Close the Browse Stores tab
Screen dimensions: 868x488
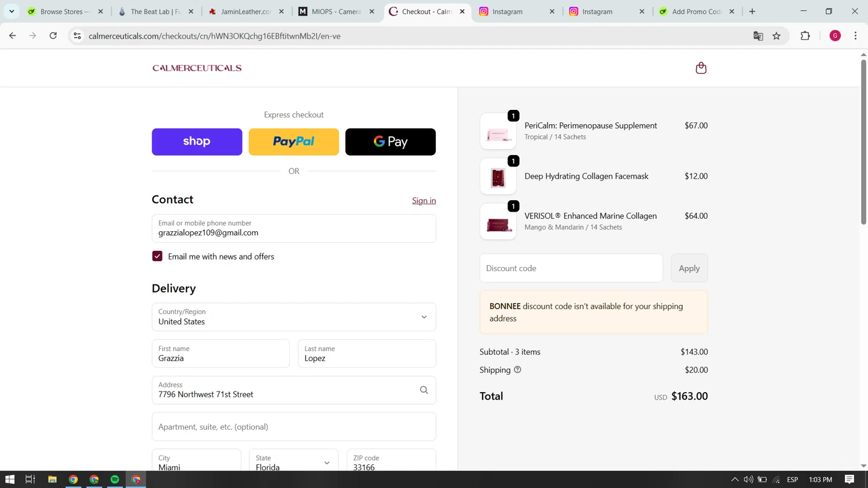(x=101, y=12)
